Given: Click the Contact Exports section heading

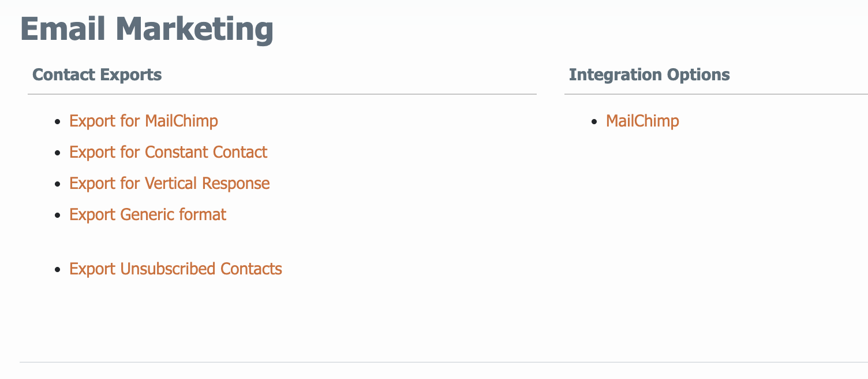Looking at the screenshot, I should (x=97, y=75).
